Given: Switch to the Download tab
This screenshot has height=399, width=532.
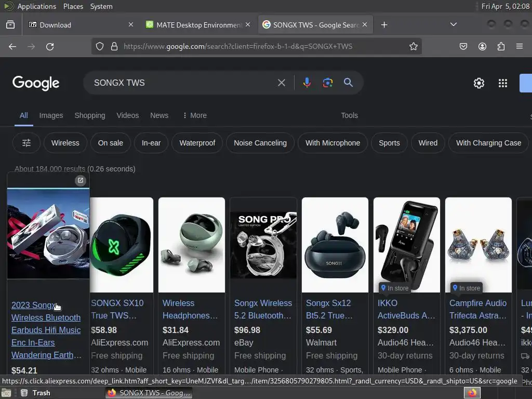Looking at the screenshot, I should click(82, 25).
